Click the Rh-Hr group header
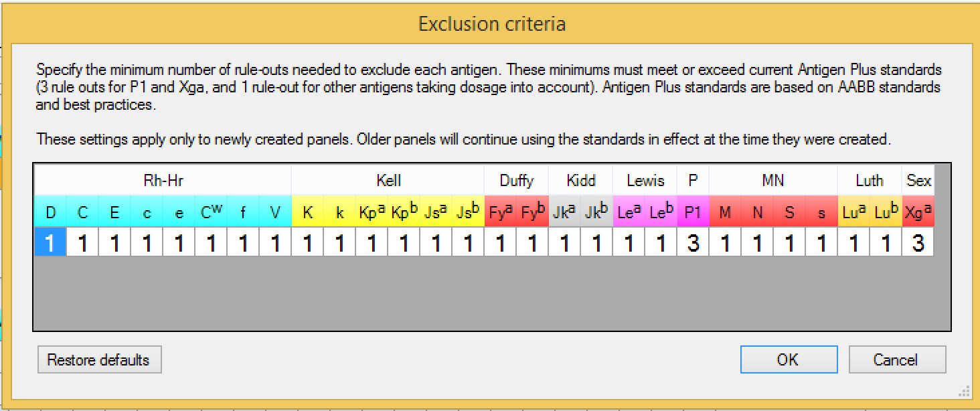980x411 pixels. (x=162, y=180)
